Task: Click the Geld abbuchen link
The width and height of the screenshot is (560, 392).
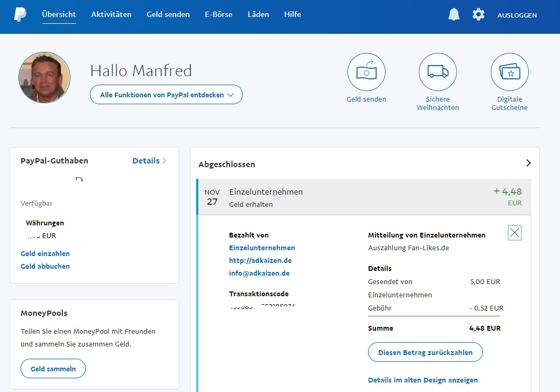Action: 45,267
